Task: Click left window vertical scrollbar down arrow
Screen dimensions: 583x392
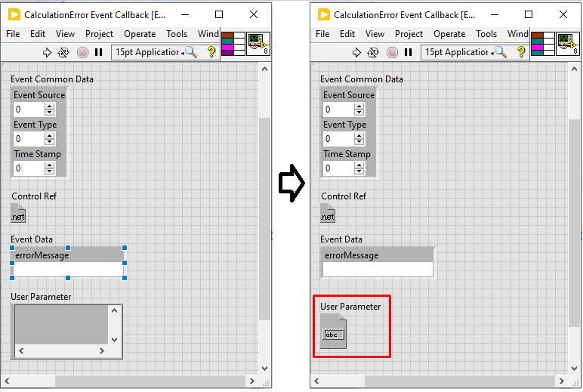Action: (264, 369)
